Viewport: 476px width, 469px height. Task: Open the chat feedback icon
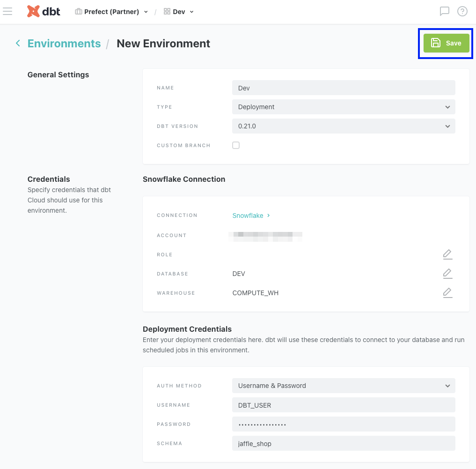pyautogui.click(x=445, y=12)
